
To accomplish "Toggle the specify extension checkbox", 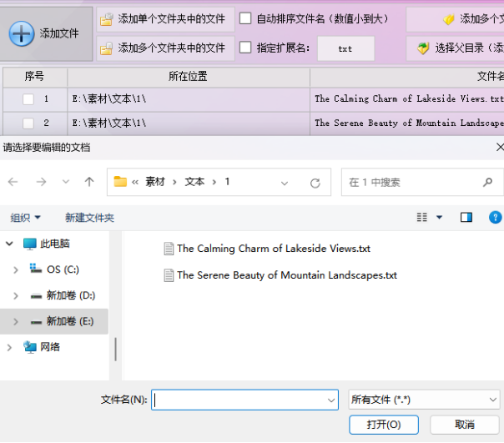I will click(x=245, y=48).
